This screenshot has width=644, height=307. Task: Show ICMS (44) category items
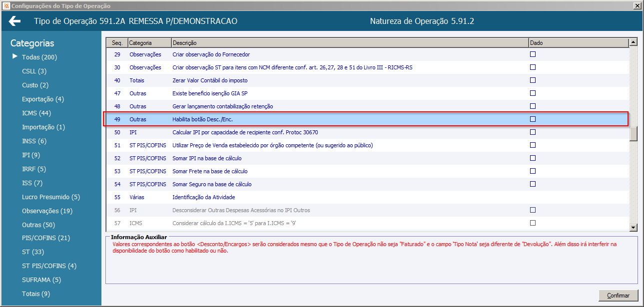(x=36, y=113)
